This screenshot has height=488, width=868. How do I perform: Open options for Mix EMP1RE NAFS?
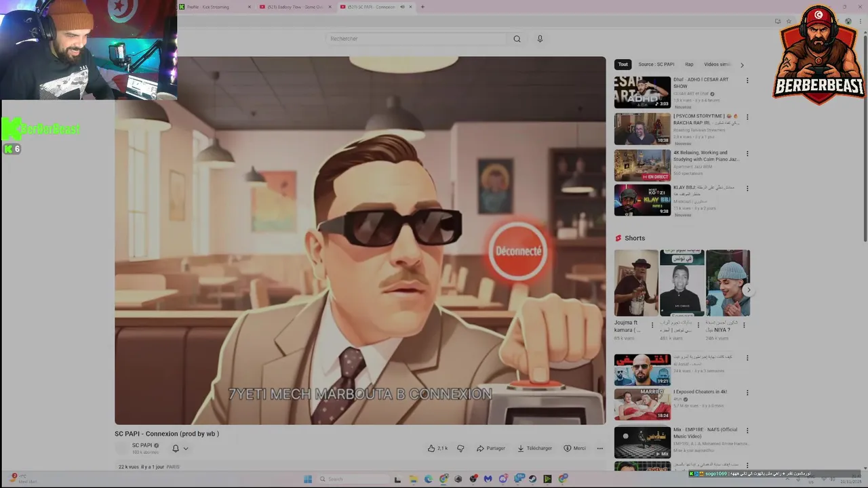(x=747, y=430)
